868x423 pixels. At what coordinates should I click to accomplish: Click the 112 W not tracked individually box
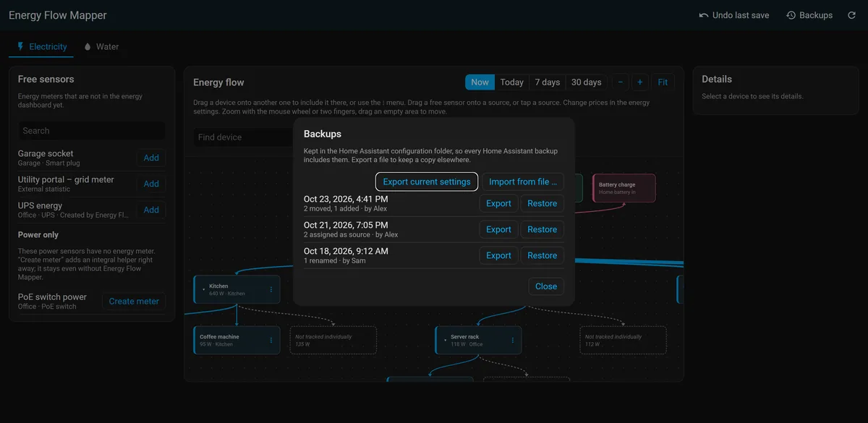tap(624, 340)
